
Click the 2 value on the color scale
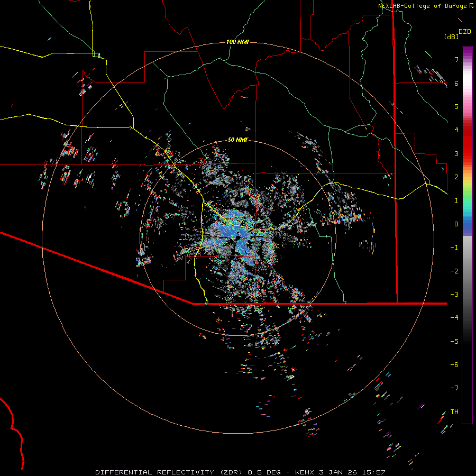(456, 177)
